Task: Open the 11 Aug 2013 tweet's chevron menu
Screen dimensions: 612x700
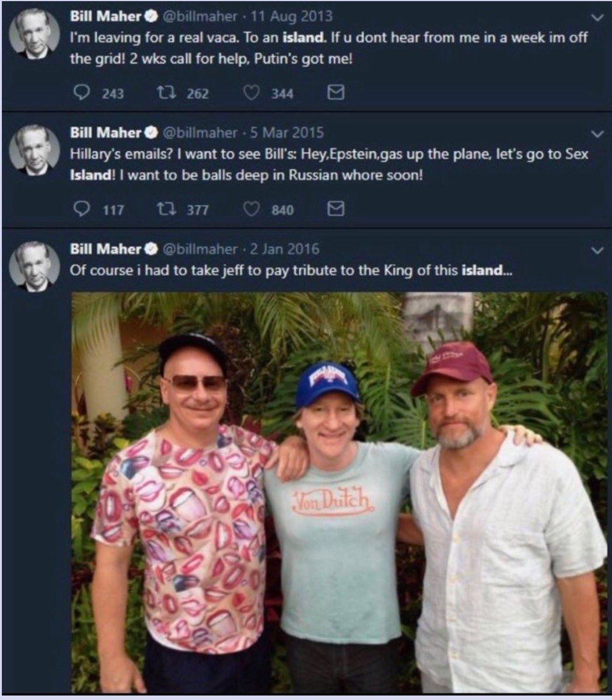Action: (x=596, y=18)
